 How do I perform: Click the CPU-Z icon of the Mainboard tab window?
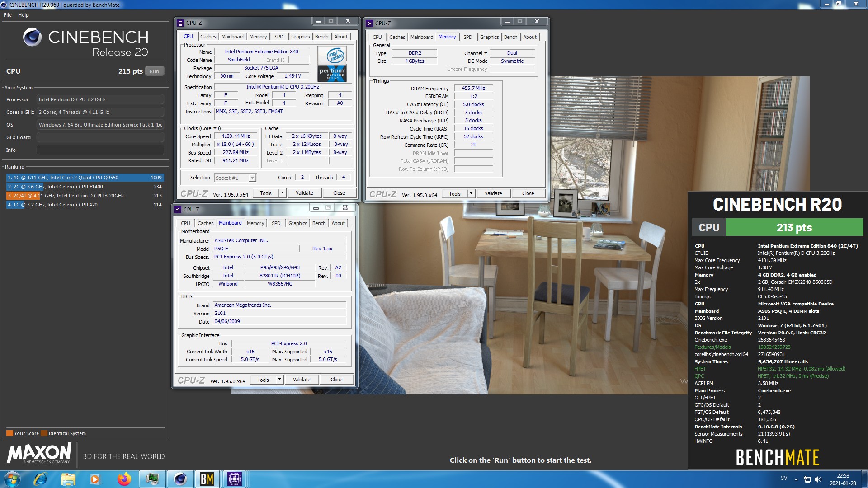pos(178,209)
